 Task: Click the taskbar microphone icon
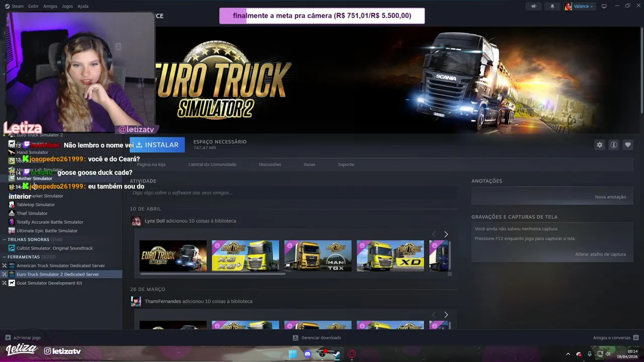coord(589,354)
